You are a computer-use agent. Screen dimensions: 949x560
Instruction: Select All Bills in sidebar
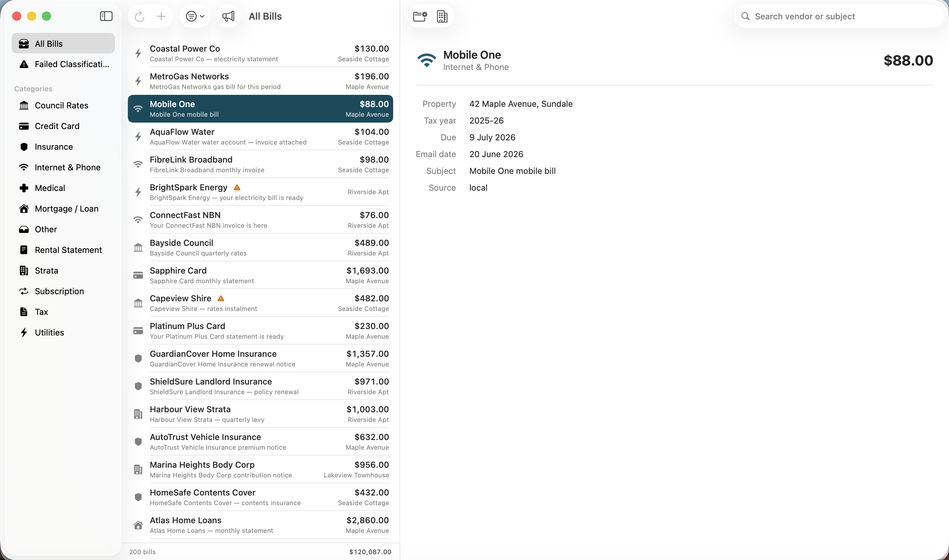click(63, 44)
